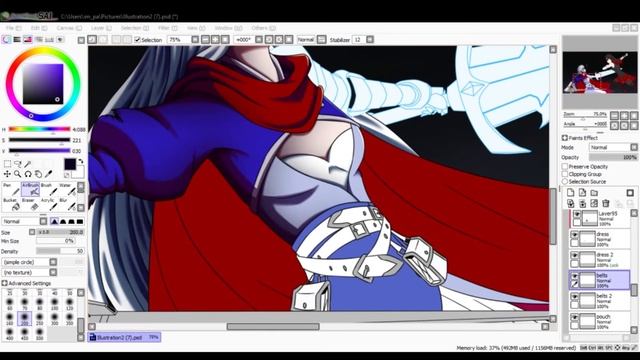Delete the selected layer with trash icon

pos(606,203)
